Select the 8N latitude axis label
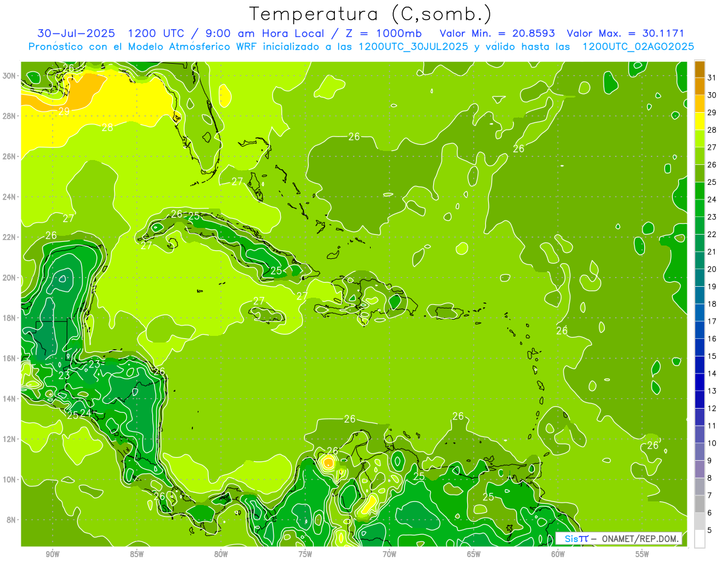The width and height of the screenshot is (728, 562). click(x=12, y=520)
